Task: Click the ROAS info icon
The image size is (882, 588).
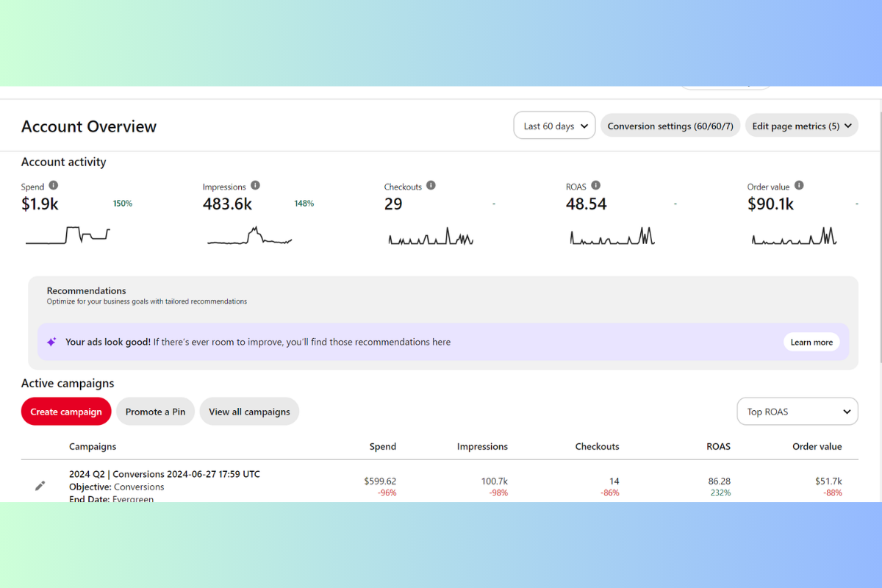Action: tap(595, 186)
